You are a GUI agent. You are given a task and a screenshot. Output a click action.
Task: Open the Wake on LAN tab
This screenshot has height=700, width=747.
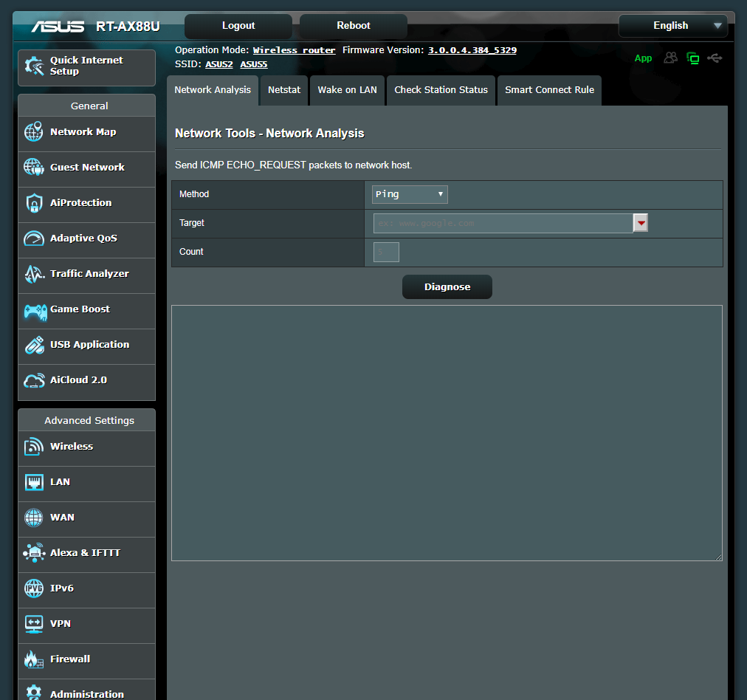[x=348, y=90]
